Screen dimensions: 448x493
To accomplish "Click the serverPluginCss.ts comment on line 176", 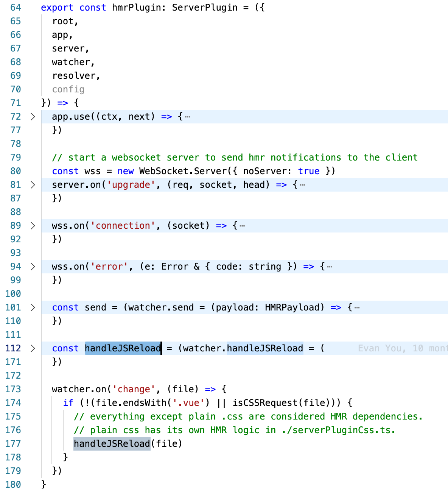I will (x=235, y=430).
